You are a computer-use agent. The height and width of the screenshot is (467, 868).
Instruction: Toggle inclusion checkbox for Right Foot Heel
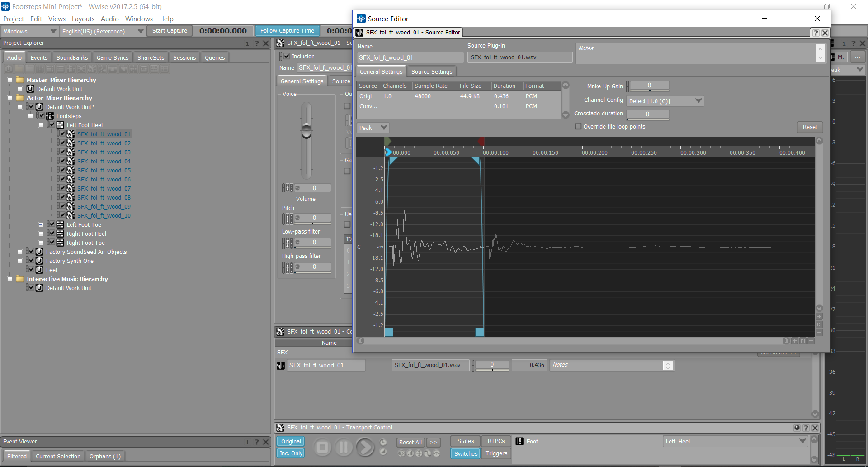pos(52,233)
